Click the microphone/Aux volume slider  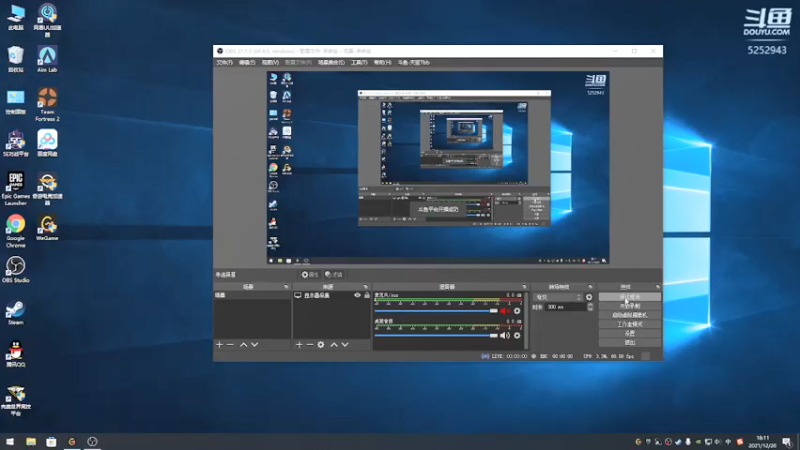tap(436, 311)
